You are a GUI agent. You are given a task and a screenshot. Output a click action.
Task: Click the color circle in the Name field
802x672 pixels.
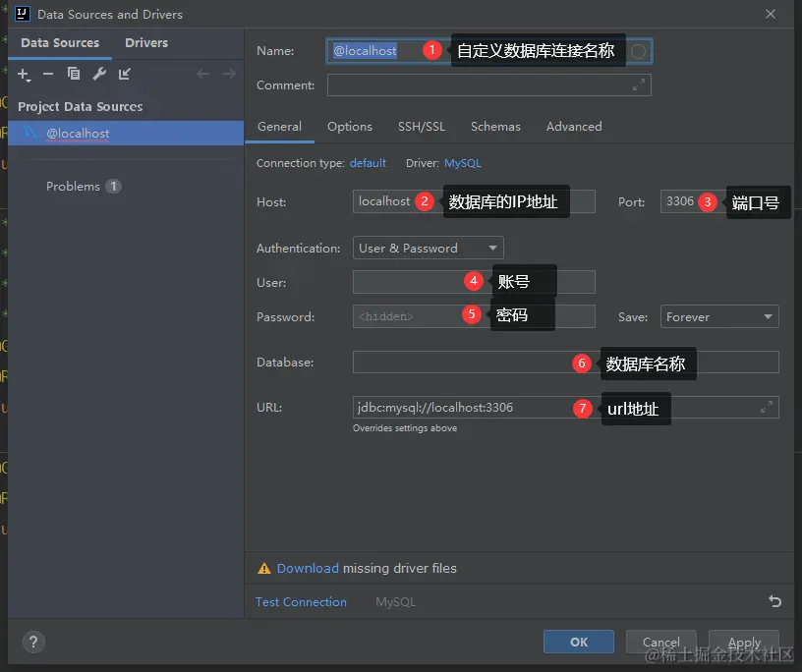coord(638,51)
